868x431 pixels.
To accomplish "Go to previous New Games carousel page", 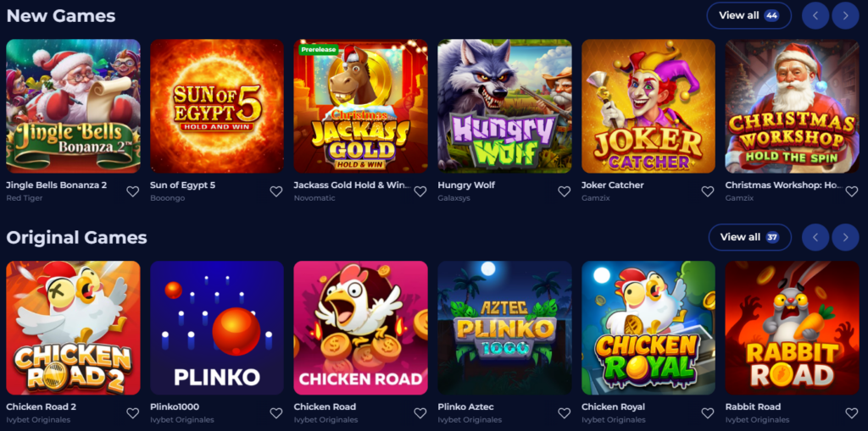I will [815, 15].
